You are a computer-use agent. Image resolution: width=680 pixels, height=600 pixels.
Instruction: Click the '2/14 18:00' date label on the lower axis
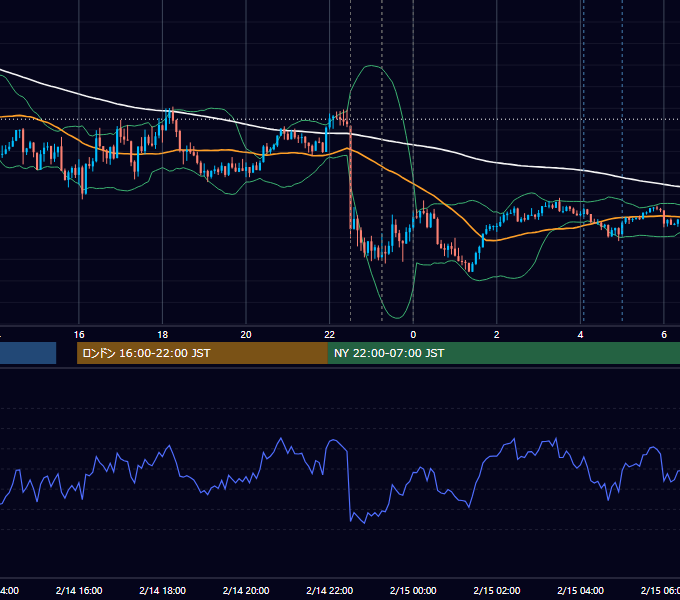[162, 590]
